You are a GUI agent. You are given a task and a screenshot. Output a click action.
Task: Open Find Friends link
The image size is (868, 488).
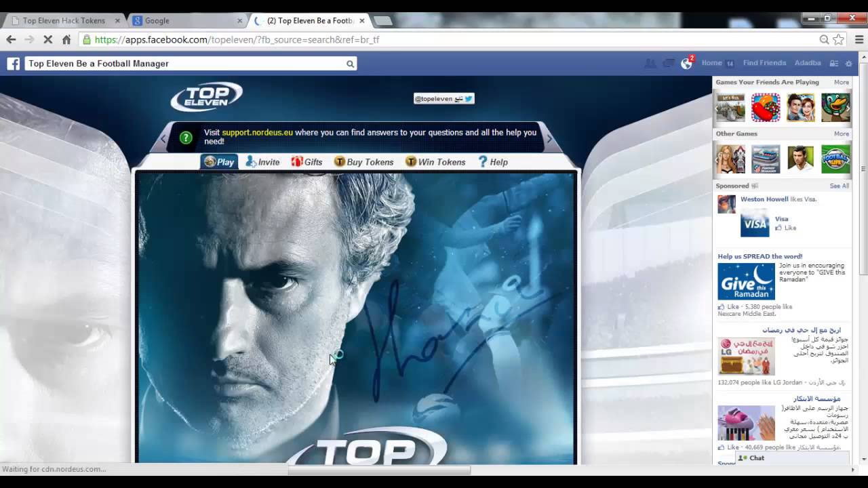tap(764, 63)
